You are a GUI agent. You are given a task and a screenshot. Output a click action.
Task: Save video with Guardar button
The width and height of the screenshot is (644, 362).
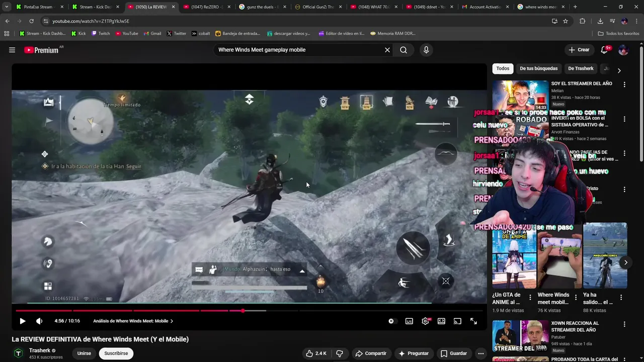(x=453, y=353)
